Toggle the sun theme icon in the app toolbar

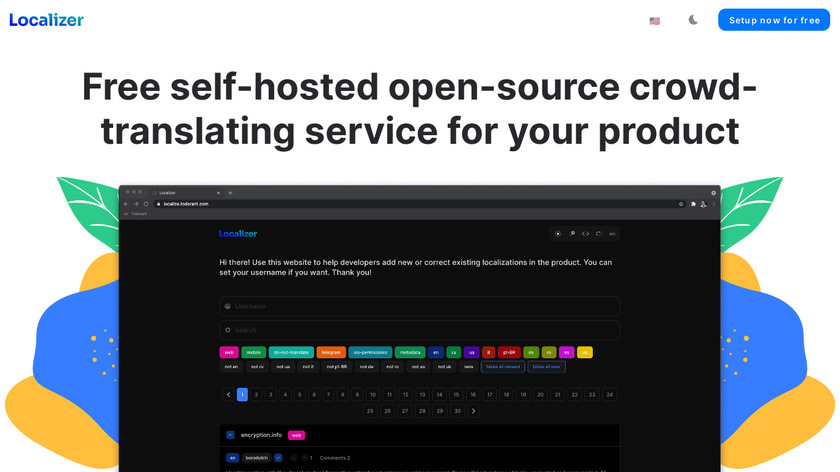558,234
